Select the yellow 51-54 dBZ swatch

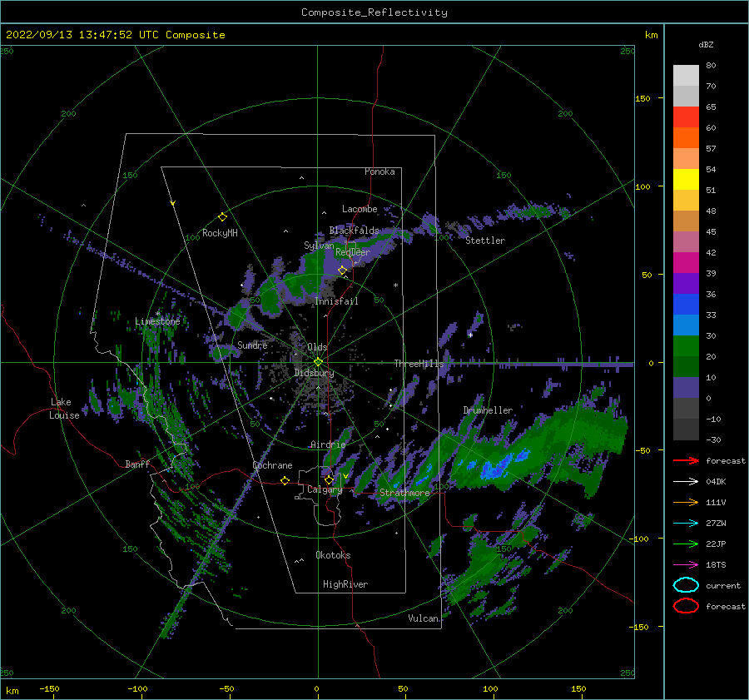[x=686, y=180]
